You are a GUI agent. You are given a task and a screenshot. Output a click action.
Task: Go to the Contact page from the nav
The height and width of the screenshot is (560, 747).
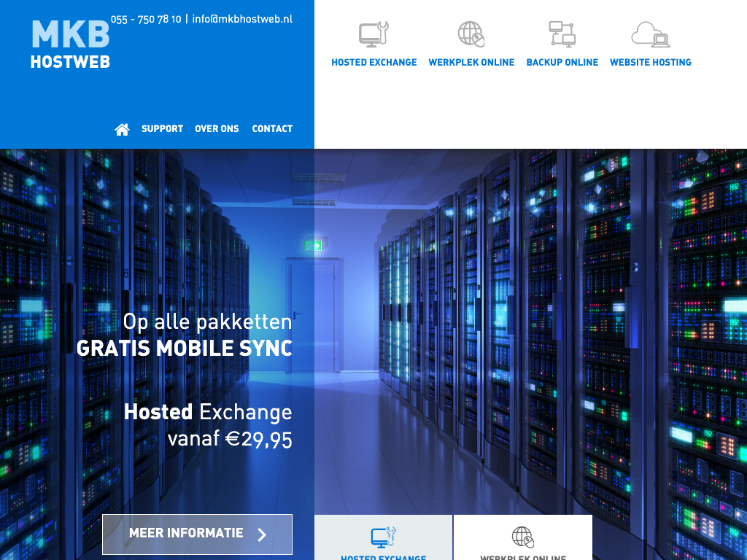(x=272, y=129)
